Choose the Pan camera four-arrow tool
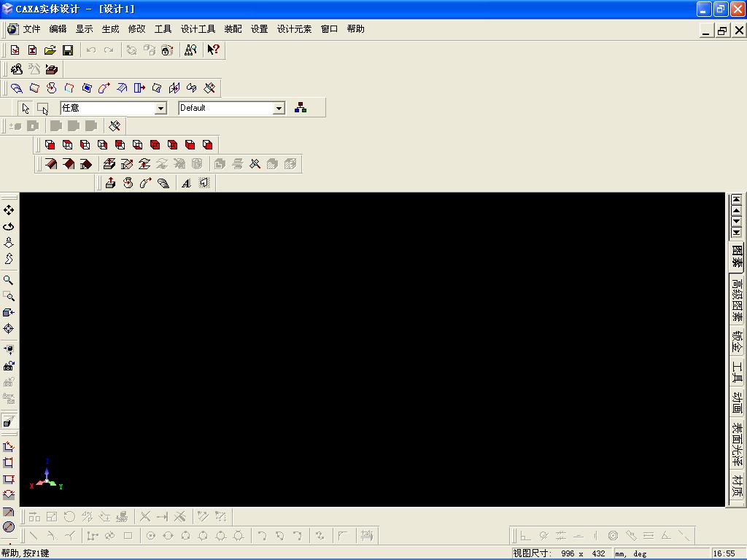Screen dimensions: 747x560 click(x=9, y=210)
